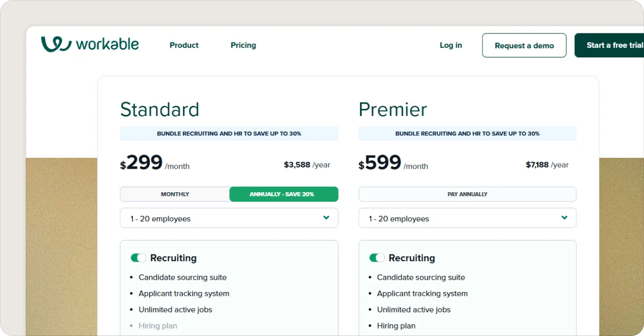
Task: Select Monthly billing for Standard plan
Action: 175,194
